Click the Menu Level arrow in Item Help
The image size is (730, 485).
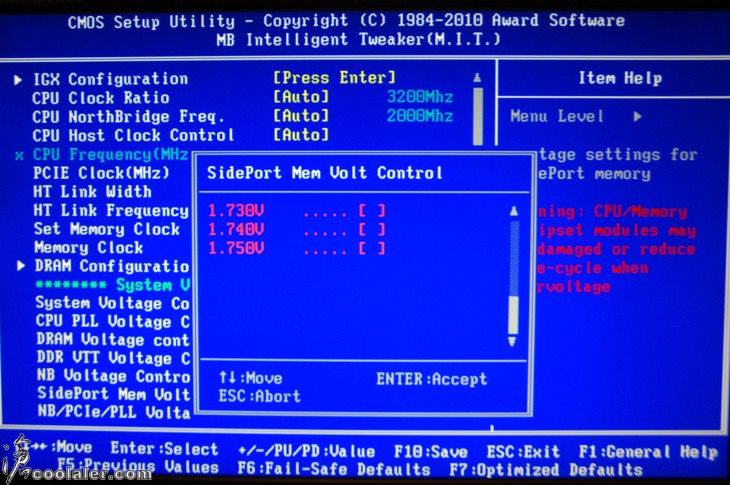coord(638,116)
